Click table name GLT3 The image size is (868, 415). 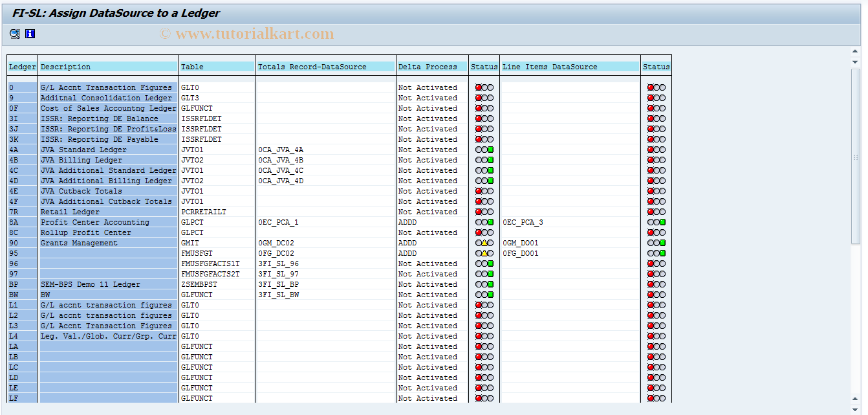pyautogui.click(x=190, y=98)
